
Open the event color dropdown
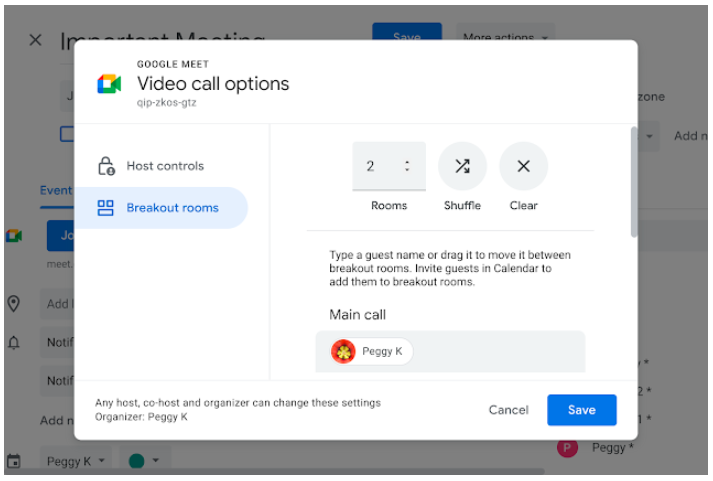point(145,461)
